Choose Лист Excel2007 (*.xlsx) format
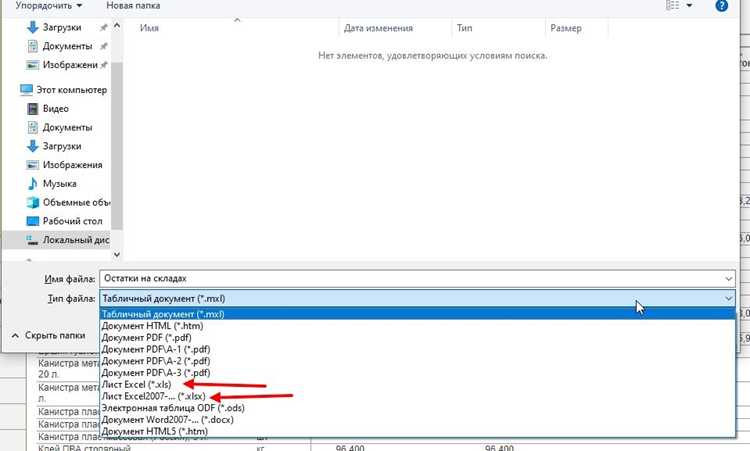Viewport: 750px width, 451px height. click(154, 396)
